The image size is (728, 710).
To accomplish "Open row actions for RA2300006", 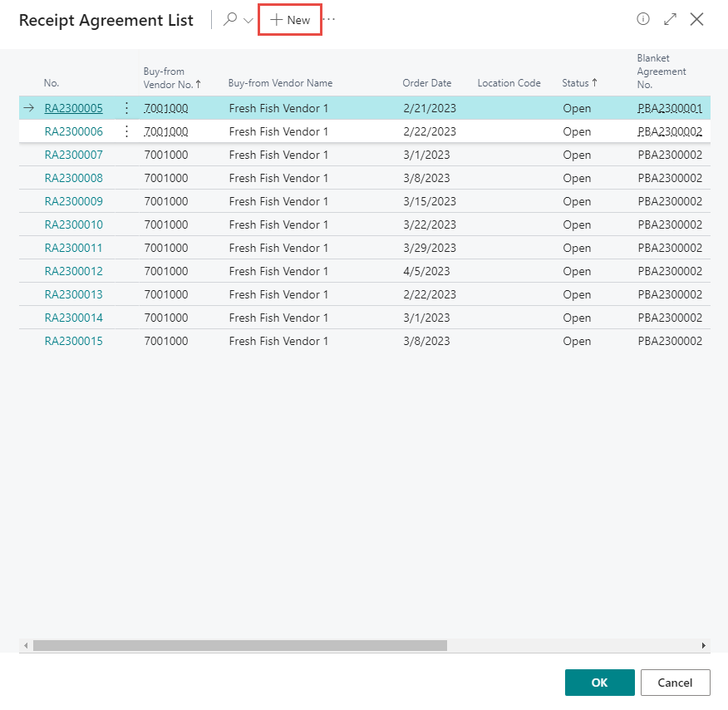I will coord(126,131).
